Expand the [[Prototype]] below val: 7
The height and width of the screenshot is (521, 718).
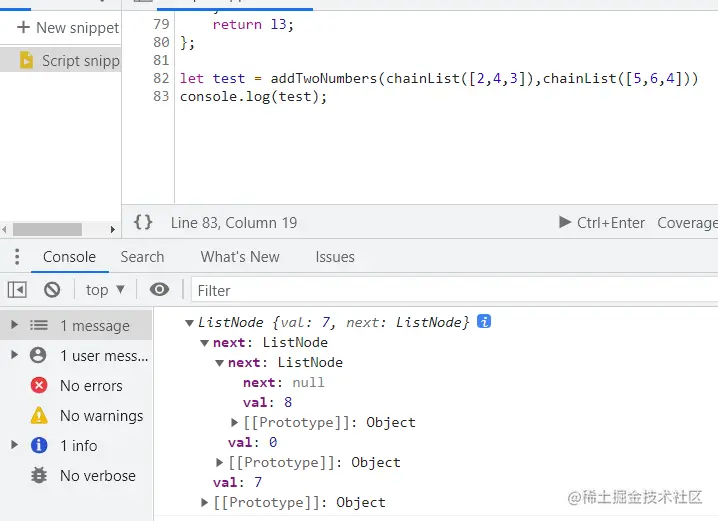coord(205,502)
